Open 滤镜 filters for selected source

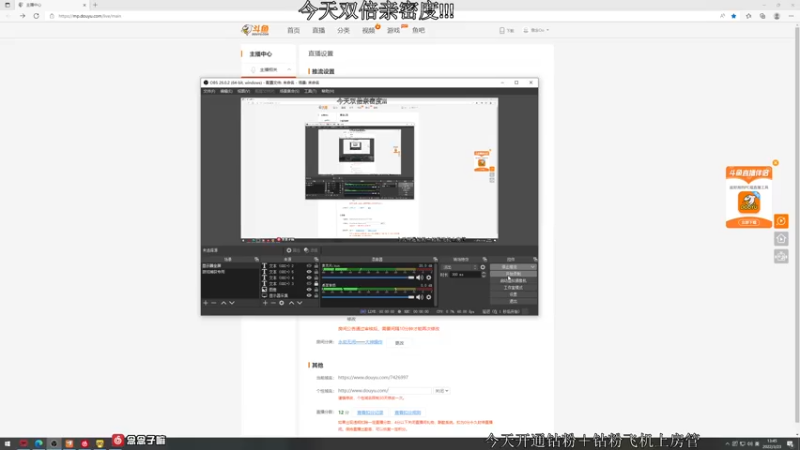coord(311,251)
